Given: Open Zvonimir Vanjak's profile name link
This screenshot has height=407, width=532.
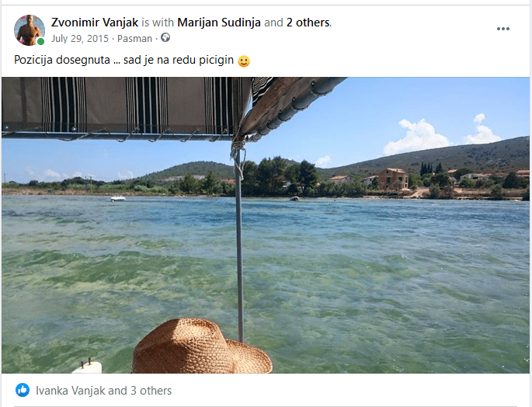Looking at the screenshot, I should pos(95,23).
